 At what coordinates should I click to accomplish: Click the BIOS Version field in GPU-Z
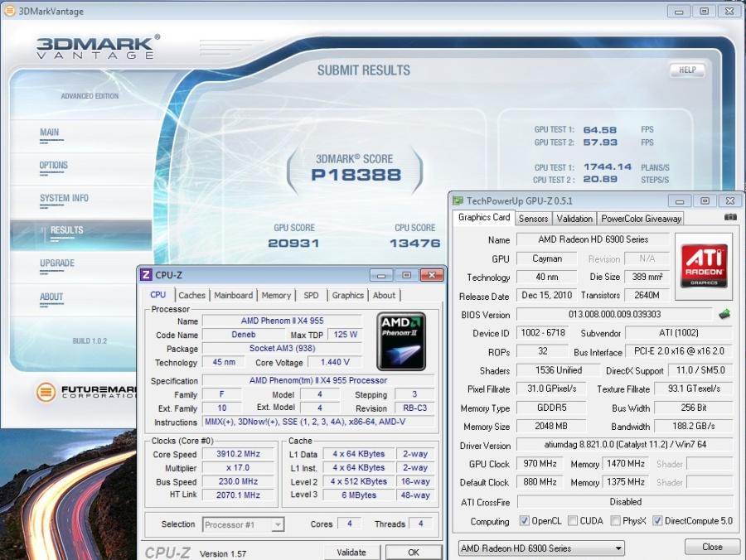coord(614,314)
